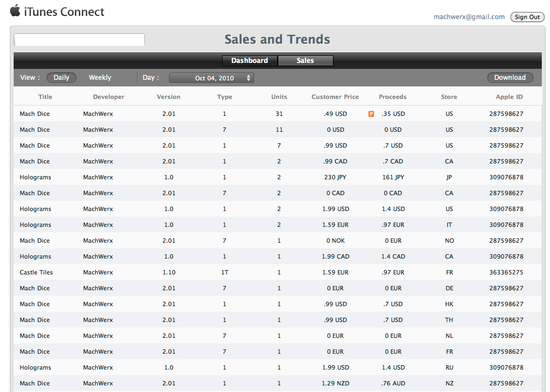The width and height of the screenshot is (550, 392).
Task: Click the iTunes Connect title
Action: (x=64, y=11)
